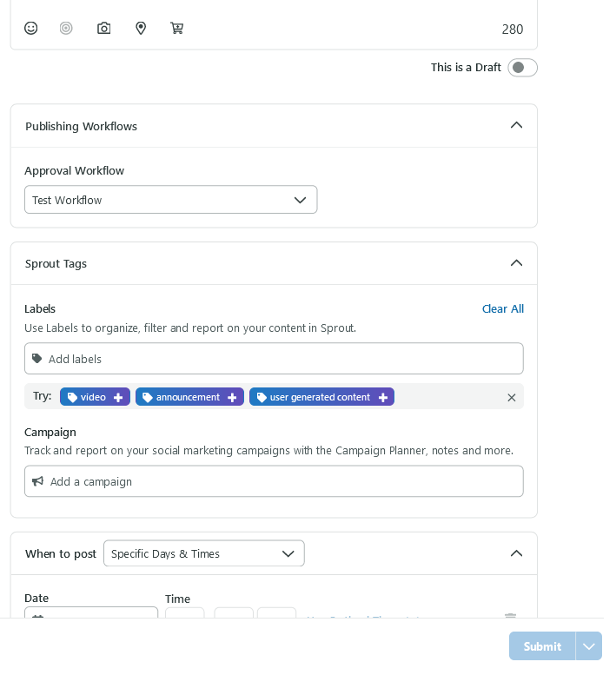This screenshot has width=616, height=675.
Task: Add the announcement suggested label
Action: (x=189, y=397)
